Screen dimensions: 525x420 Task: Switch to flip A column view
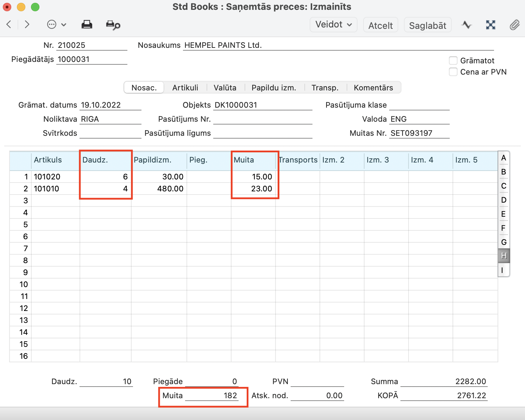504,158
